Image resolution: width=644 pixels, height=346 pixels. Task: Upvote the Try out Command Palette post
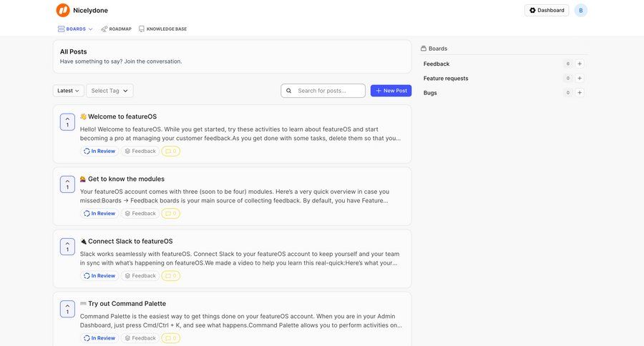67,309
